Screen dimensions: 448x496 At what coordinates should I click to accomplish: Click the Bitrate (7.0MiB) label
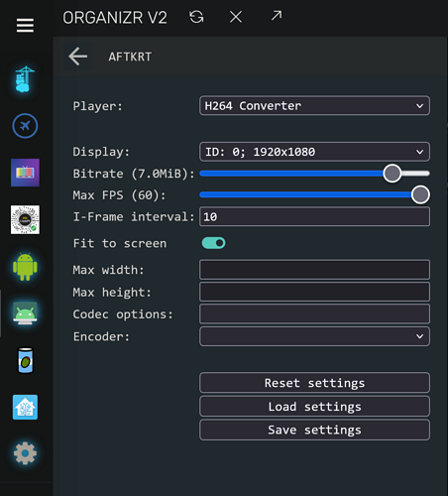click(x=134, y=174)
